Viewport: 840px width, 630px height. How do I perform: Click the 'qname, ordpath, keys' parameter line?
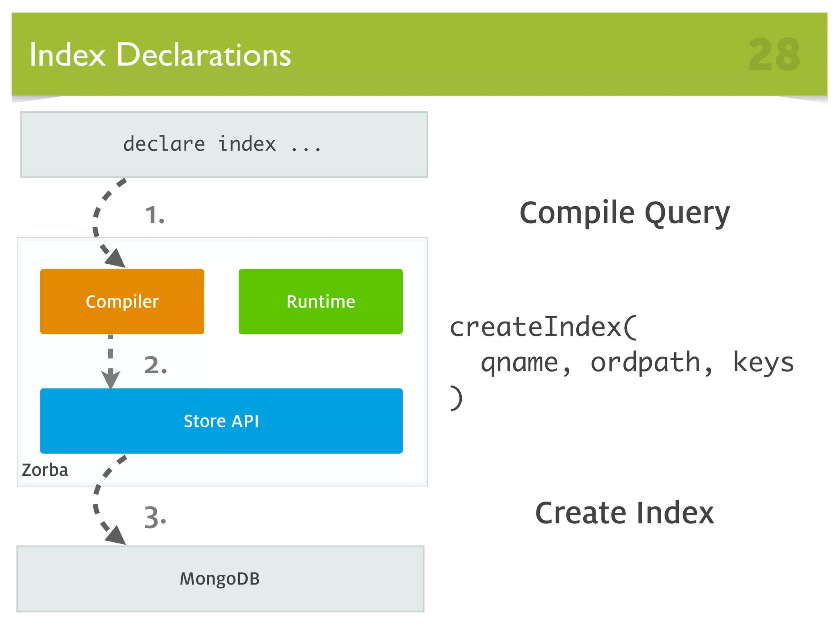637,363
